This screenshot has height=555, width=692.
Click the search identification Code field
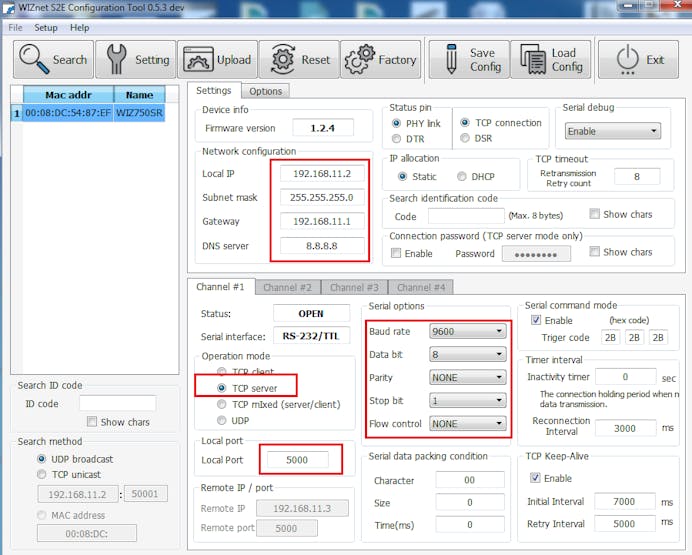click(x=466, y=216)
